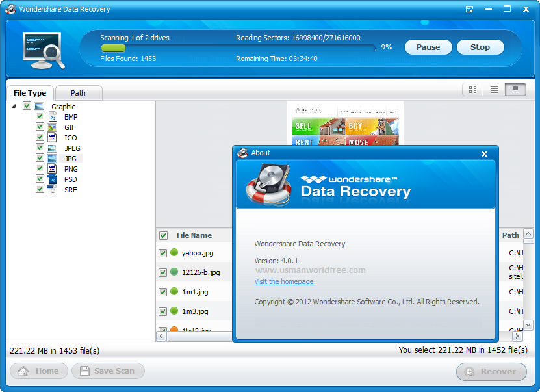The image size is (540, 392).
Task: Click the horizontal scroll left arrow
Action: 161,336
